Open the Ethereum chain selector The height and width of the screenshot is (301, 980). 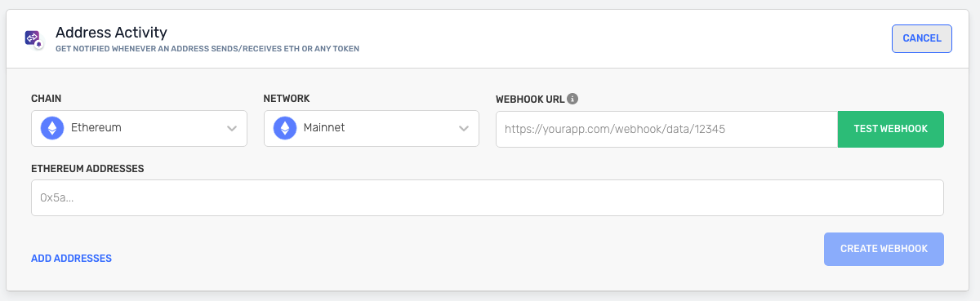pos(139,129)
